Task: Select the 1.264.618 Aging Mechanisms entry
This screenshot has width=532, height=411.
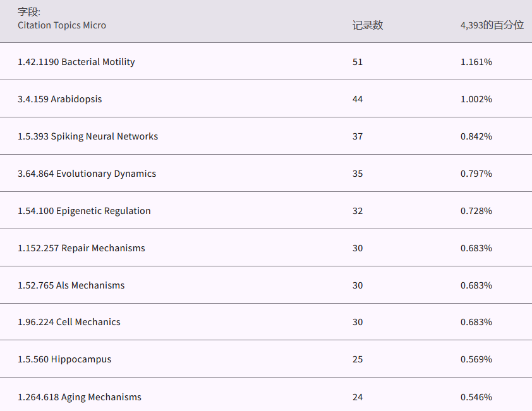Action: (x=79, y=397)
